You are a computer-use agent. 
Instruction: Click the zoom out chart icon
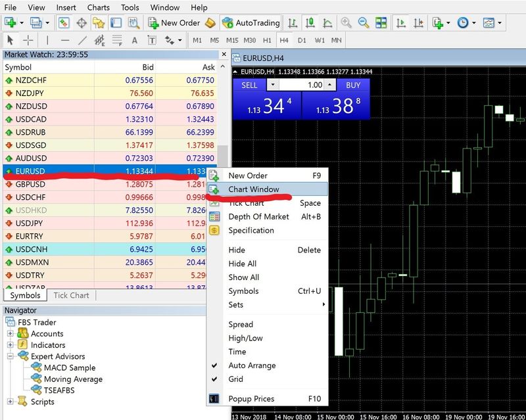[363, 22]
